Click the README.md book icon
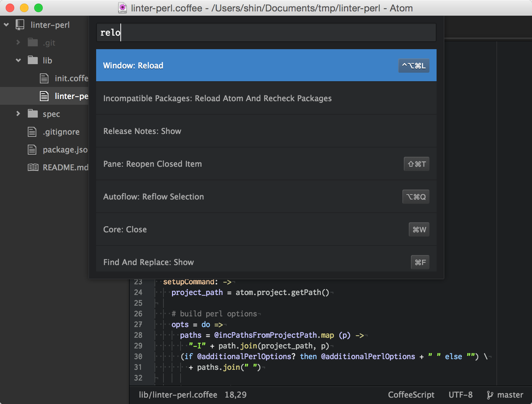Image resolution: width=532 pixels, height=404 pixels. pos(33,167)
